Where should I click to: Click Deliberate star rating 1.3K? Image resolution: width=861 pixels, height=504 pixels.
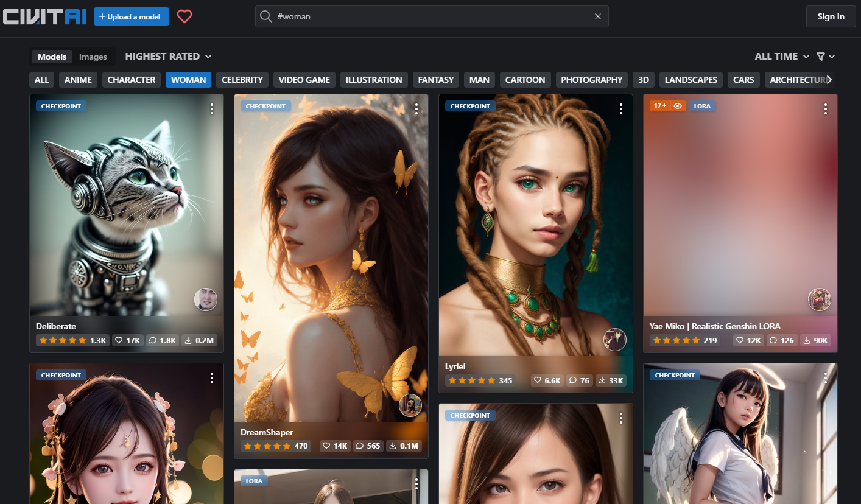coord(72,340)
